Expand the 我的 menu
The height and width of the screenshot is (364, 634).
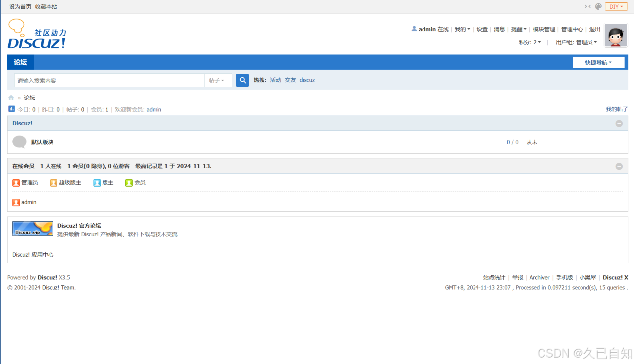coord(462,29)
